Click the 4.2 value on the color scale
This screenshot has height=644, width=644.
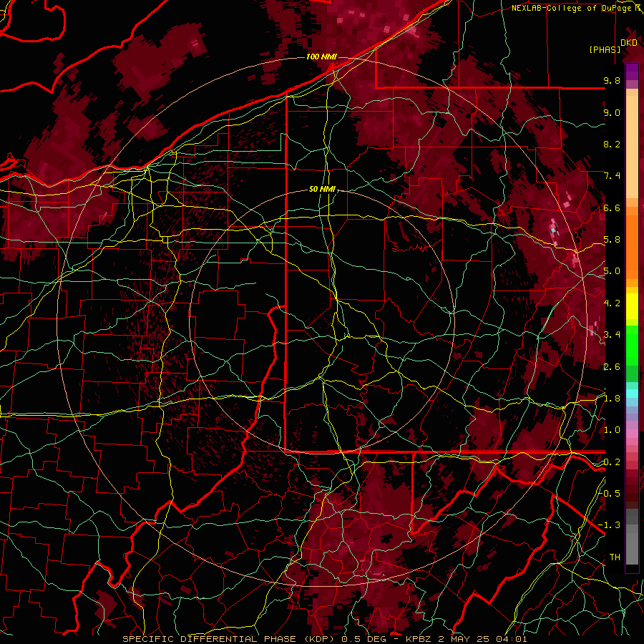(612, 303)
